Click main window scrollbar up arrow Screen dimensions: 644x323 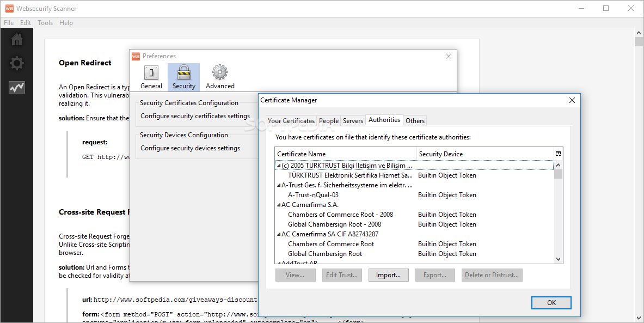pos(639,33)
